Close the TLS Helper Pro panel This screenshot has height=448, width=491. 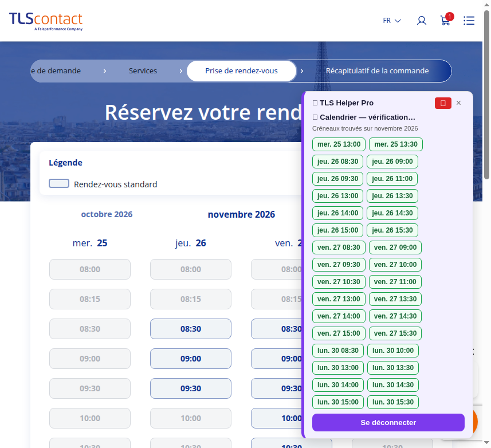[x=458, y=103]
